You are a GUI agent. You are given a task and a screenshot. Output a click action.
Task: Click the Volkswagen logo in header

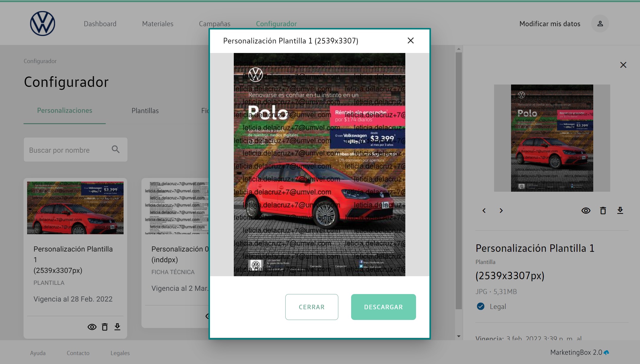click(43, 24)
